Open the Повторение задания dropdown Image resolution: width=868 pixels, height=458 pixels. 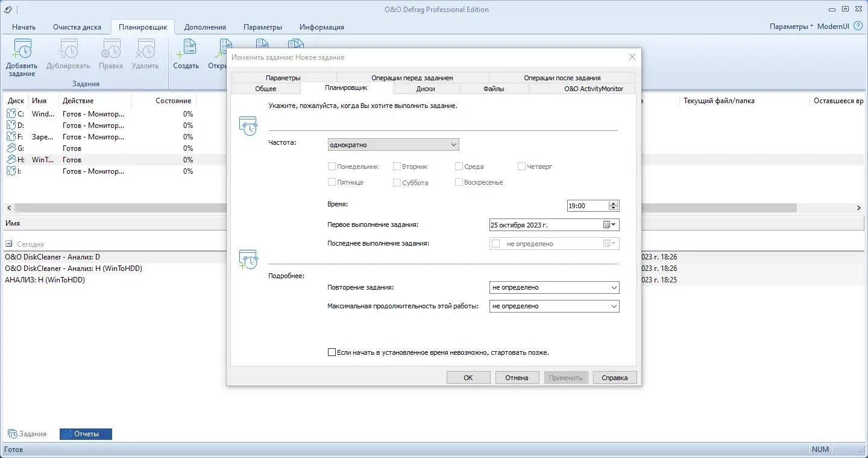tap(555, 287)
